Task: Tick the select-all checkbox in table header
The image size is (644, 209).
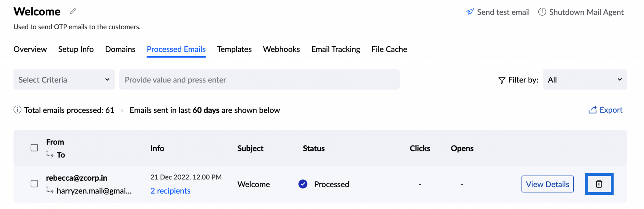Action: pyautogui.click(x=34, y=148)
